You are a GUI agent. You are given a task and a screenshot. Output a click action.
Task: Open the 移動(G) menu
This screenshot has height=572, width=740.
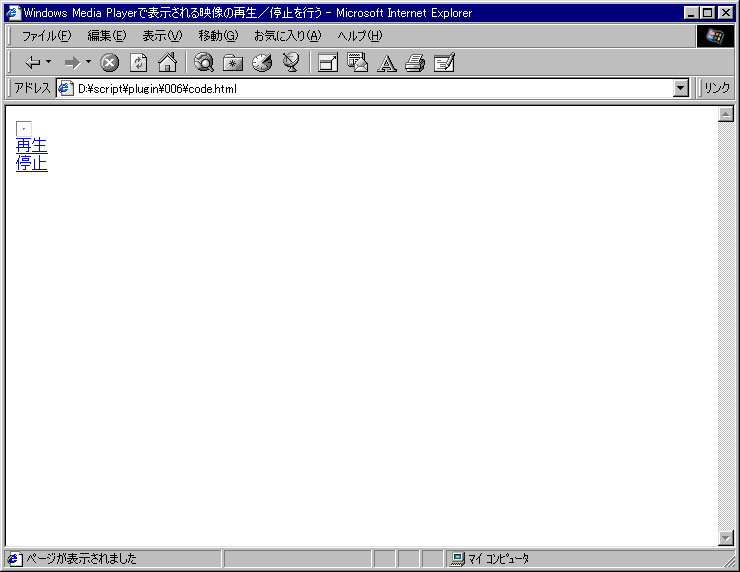pos(218,36)
